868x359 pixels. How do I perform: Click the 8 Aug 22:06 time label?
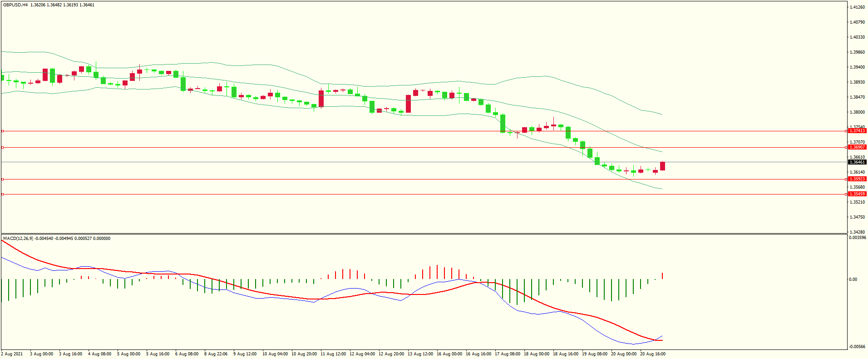point(216,354)
